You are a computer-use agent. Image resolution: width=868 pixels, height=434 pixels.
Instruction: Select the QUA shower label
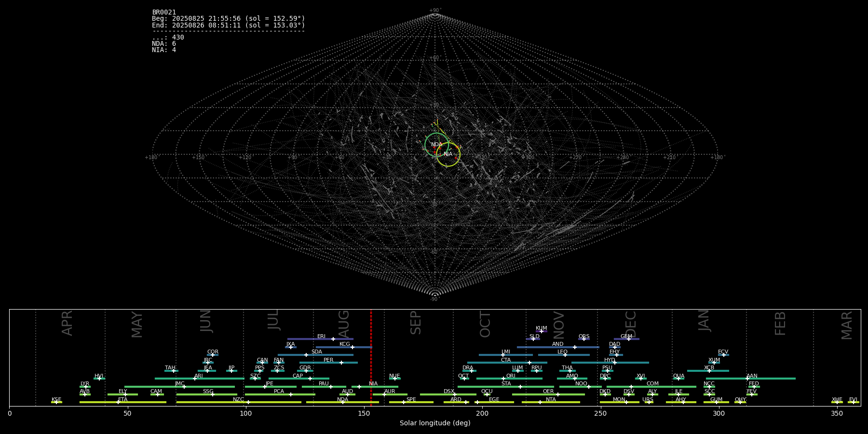tap(678, 376)
